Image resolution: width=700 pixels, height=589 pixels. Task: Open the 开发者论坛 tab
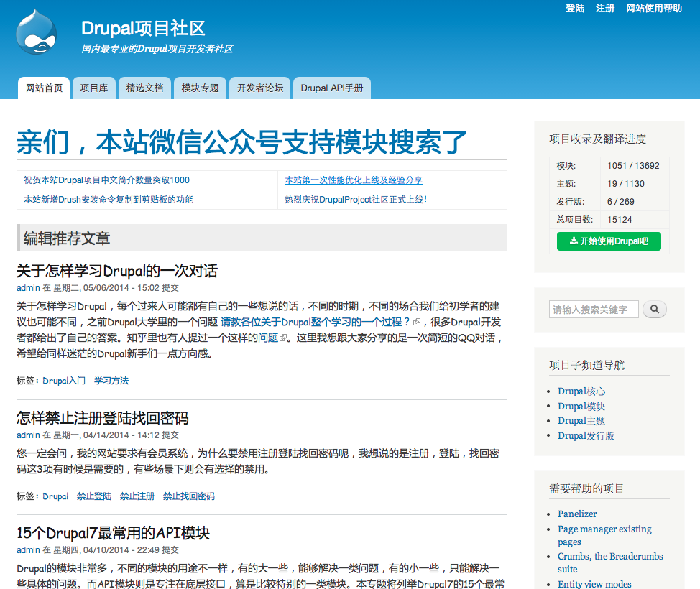tap(260, 88)
